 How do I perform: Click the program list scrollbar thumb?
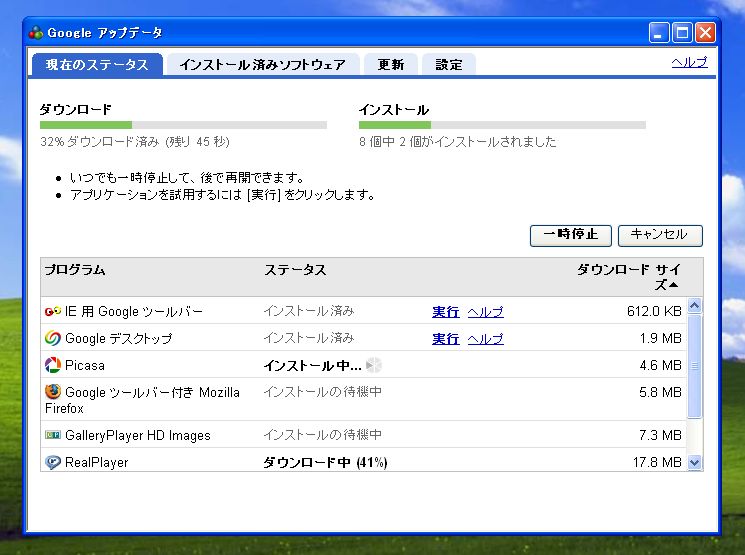coord(695,365)
